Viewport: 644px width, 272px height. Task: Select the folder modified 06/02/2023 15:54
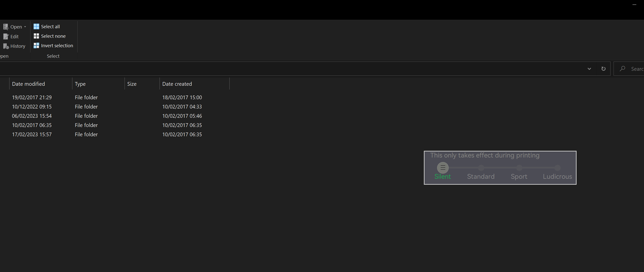tap(32, 115)
